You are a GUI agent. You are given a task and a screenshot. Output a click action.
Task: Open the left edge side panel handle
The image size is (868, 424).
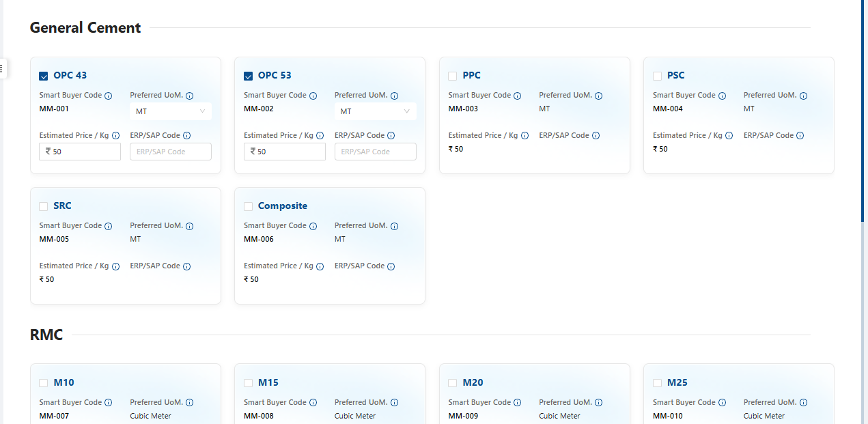2,68
